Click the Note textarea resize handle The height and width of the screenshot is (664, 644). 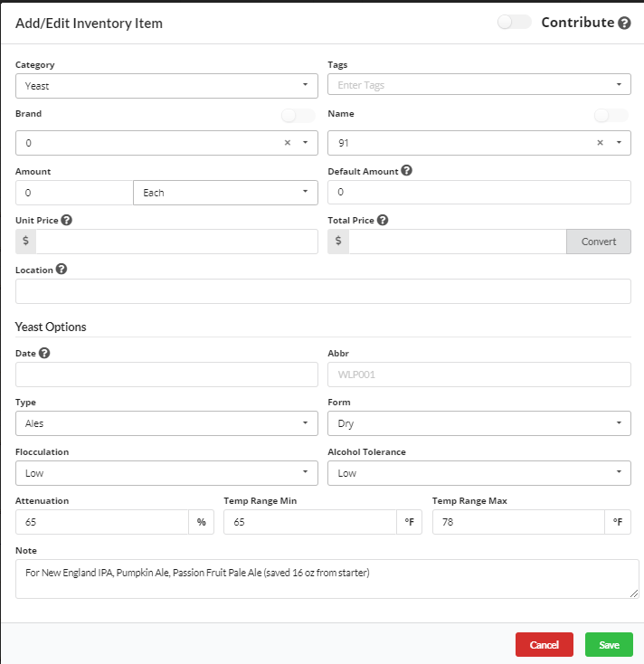point(634,593)
